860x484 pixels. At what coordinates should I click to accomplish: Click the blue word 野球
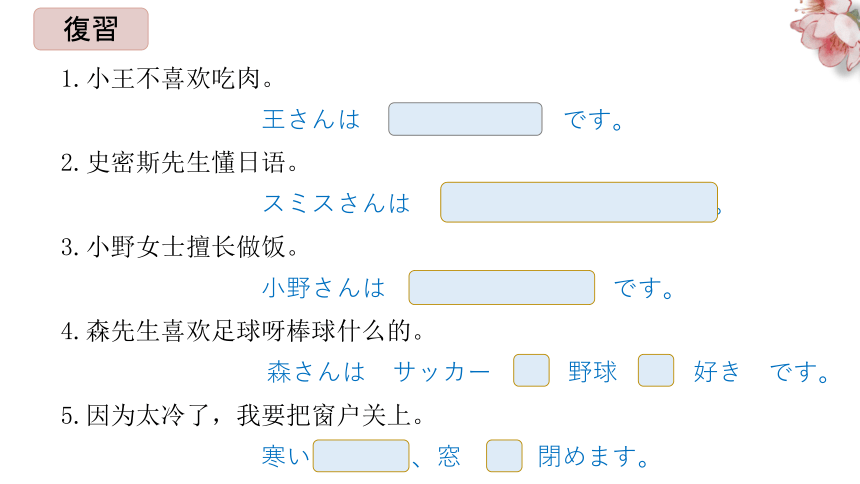[x=593, y=372]
